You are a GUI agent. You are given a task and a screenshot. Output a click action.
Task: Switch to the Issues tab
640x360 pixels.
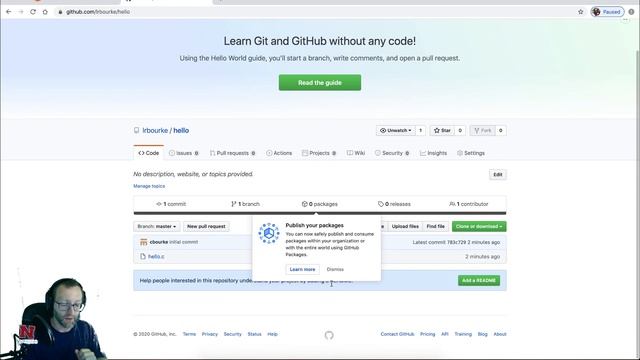[x=184, y=153]
